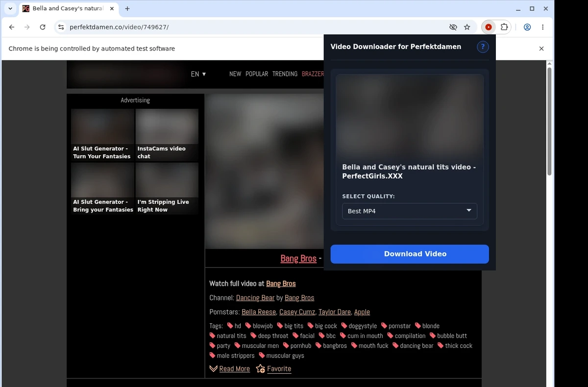Viewport: 588px width, 387px height.
Task: Click the star icon next to Favorite
Action: tap(260, 368)
